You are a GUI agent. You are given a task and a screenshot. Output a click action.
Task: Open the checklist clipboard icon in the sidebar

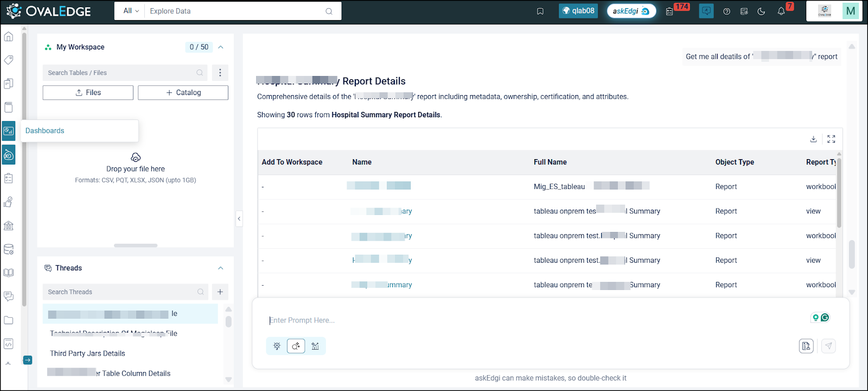pos(9,178)
